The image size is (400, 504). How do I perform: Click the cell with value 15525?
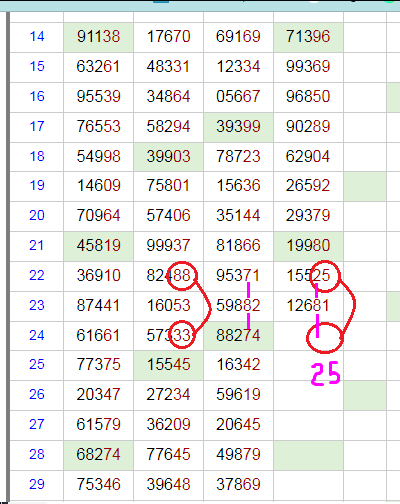pyautogui.click(x=308, y=276)
